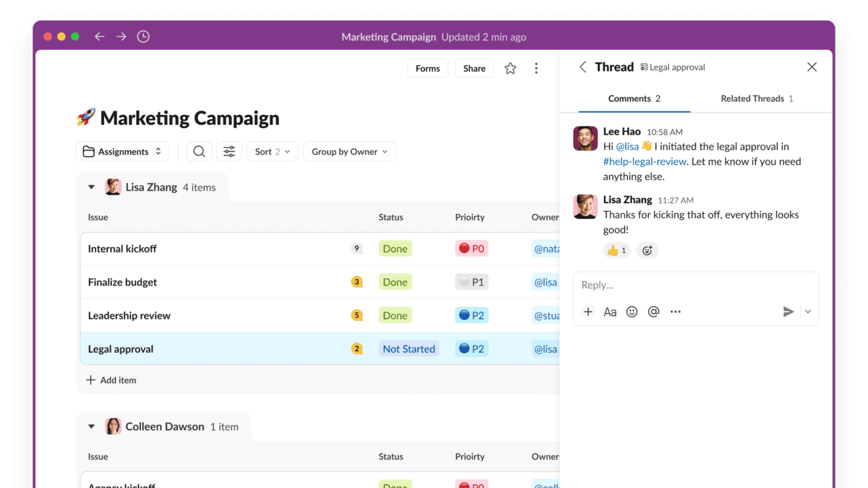Screen dimensions: 868x488
Task: Open the Sort dropdown
Action: click(272, 151)
